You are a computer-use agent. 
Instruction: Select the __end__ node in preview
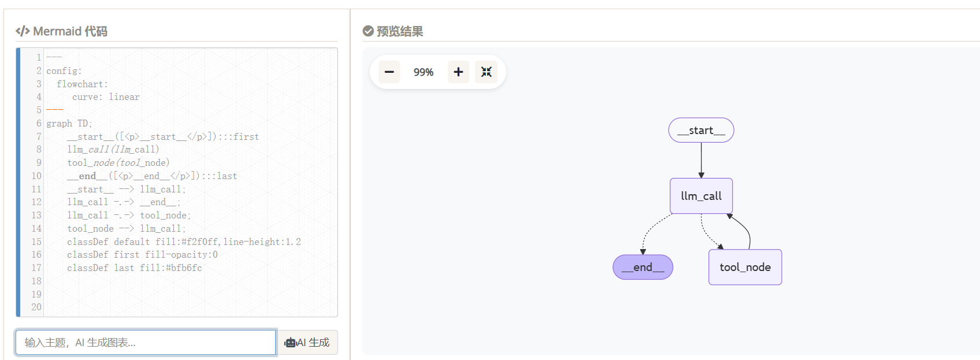[x=643, y=267]
